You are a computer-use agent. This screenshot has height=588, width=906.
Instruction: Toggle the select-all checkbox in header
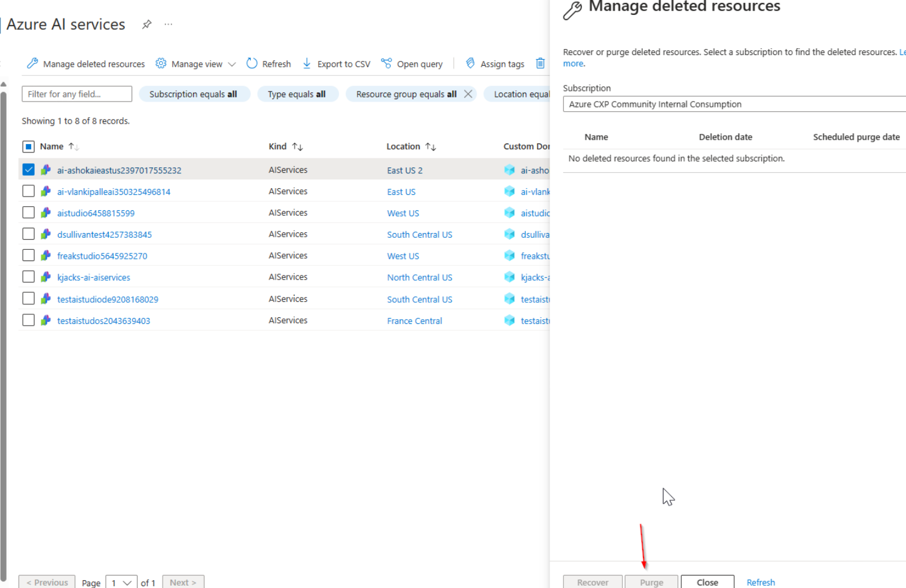(x=28, y=146)
